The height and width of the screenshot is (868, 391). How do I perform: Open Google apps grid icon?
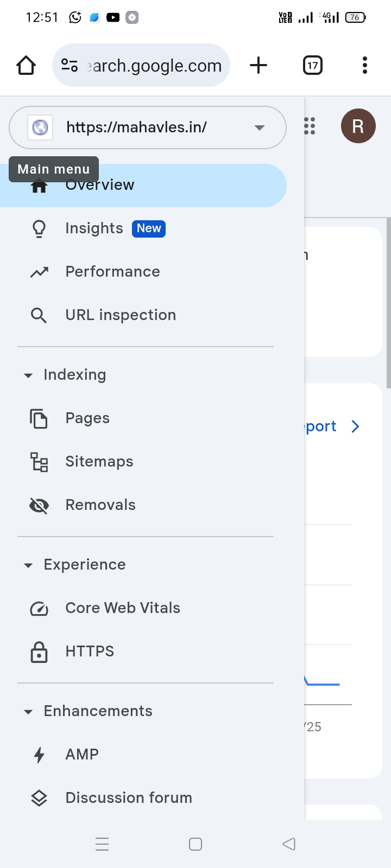point(310,126)
